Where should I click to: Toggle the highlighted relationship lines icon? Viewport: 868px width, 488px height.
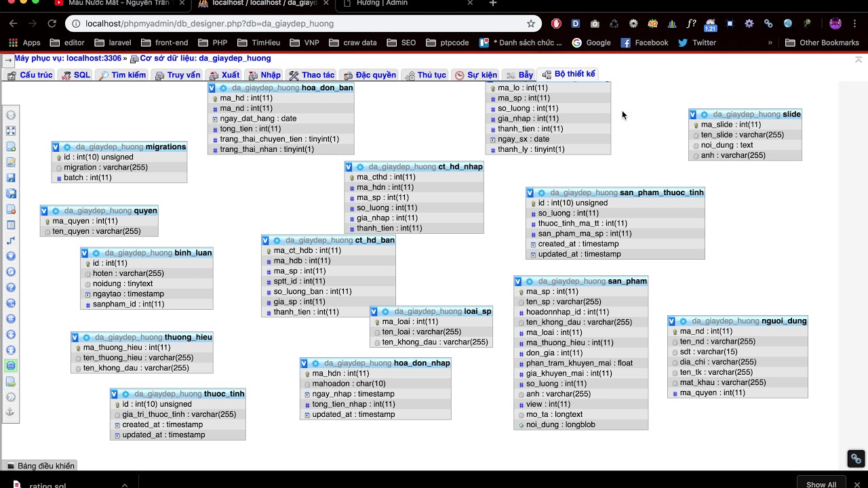(x=11, y=365)
